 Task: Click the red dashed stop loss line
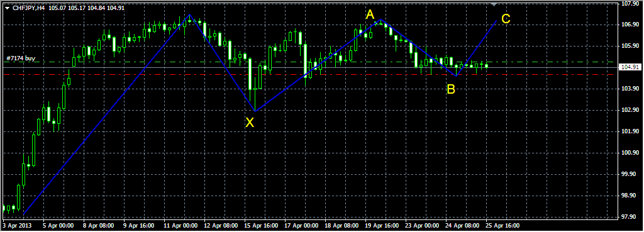tap(310, 75)
